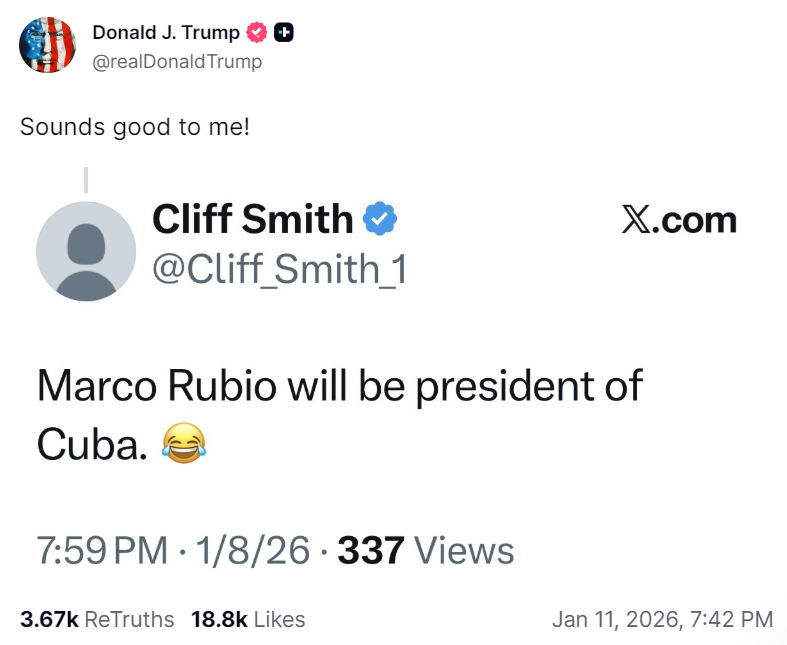The image size is (787, 645).
Task: Click the laughing tears emoji
Action: point(181,441)
